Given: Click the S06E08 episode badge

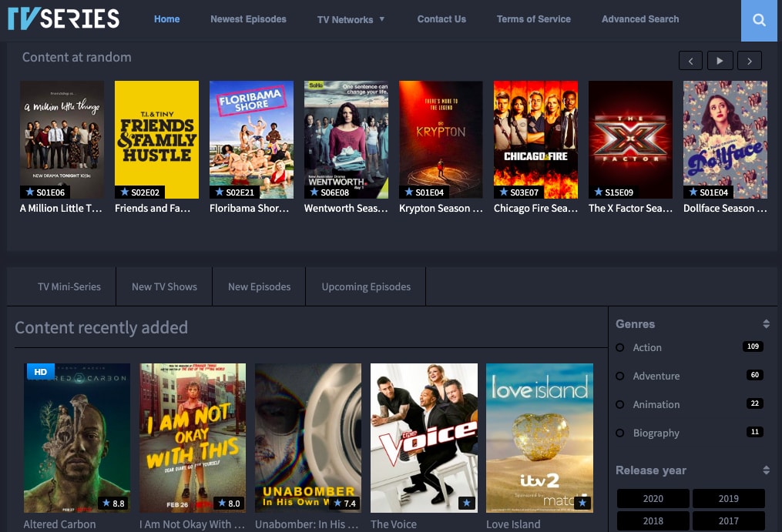Looking at the screenshot, I should click(330, 192).
